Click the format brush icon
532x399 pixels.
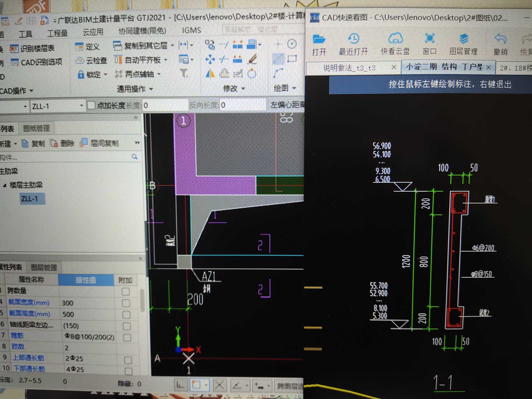point(252,59)
